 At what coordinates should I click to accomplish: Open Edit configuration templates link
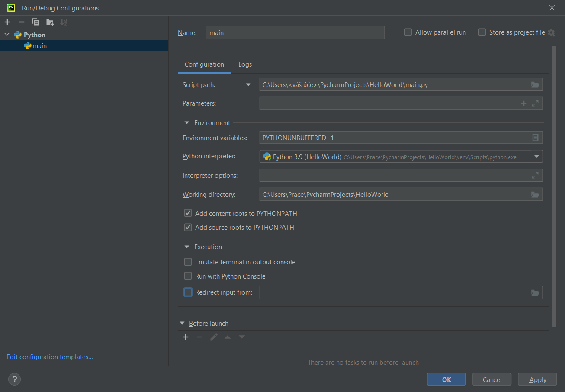click(50, 357)
